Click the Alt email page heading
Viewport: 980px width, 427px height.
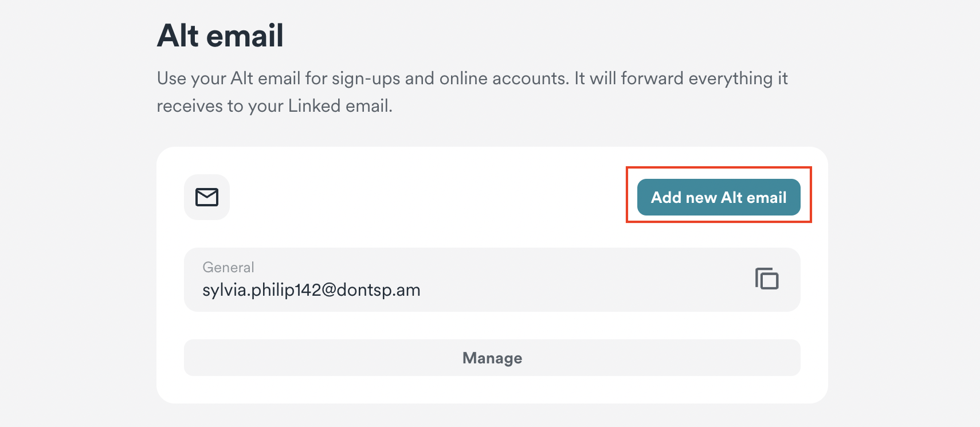click(220, 36)
